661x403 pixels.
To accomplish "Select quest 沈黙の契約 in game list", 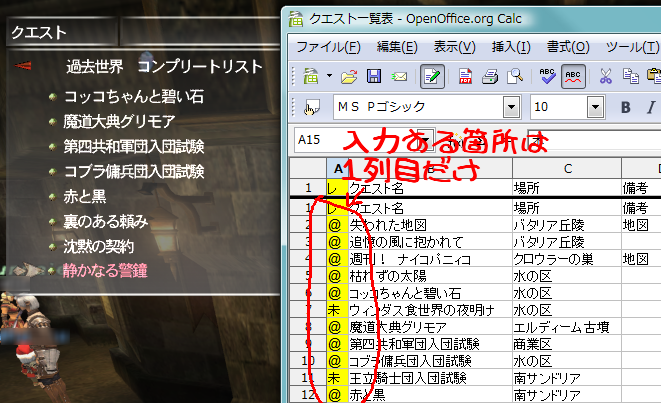I will click(x=99, y=246).
